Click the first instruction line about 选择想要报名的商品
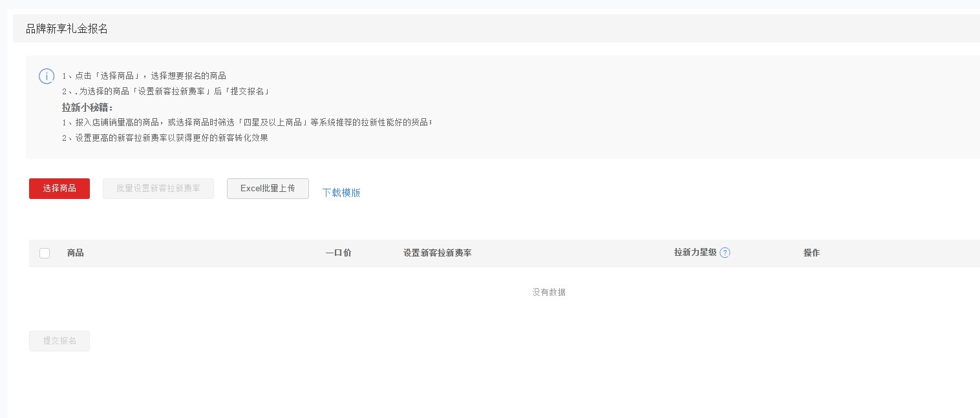980x418 pixels. tap(144, 76)
